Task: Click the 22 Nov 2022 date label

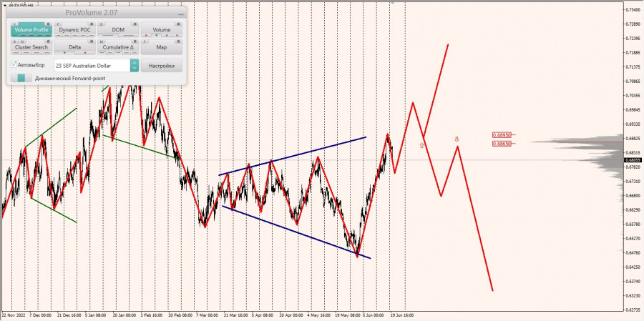Action: 12,316
